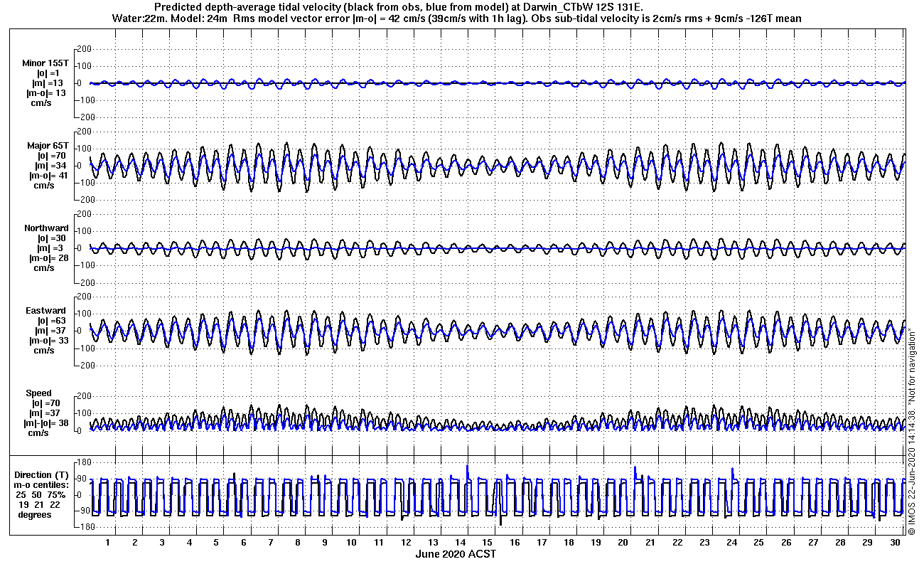Click '|o| =63' in the Eastward panel

tap(50, 321)
